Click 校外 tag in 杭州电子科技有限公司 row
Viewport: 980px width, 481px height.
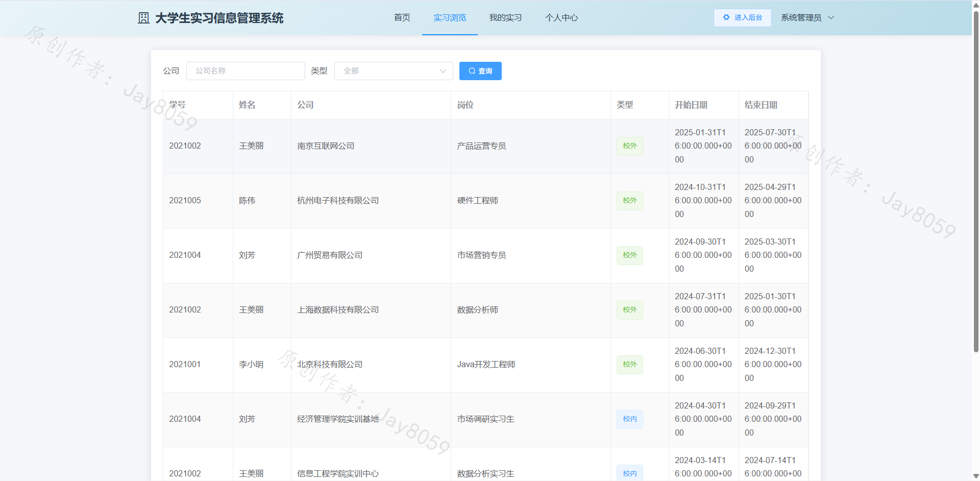[630, 201]
